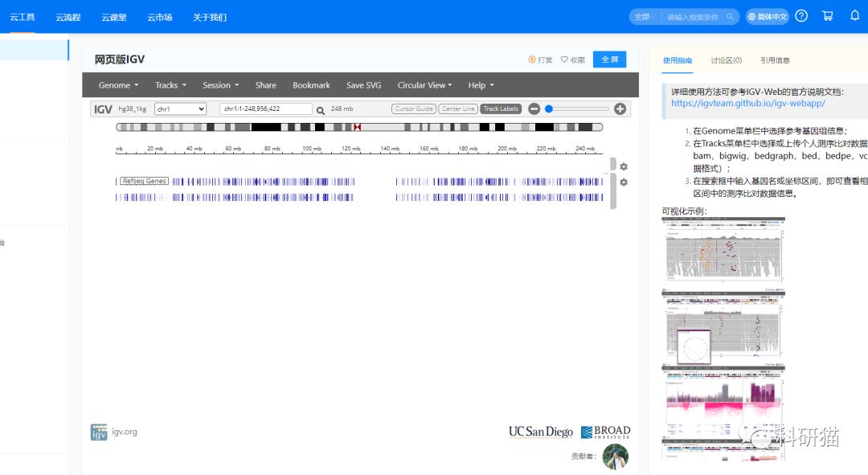
Task: Select the 云课堂 menu item
Action: click(113, 16)
